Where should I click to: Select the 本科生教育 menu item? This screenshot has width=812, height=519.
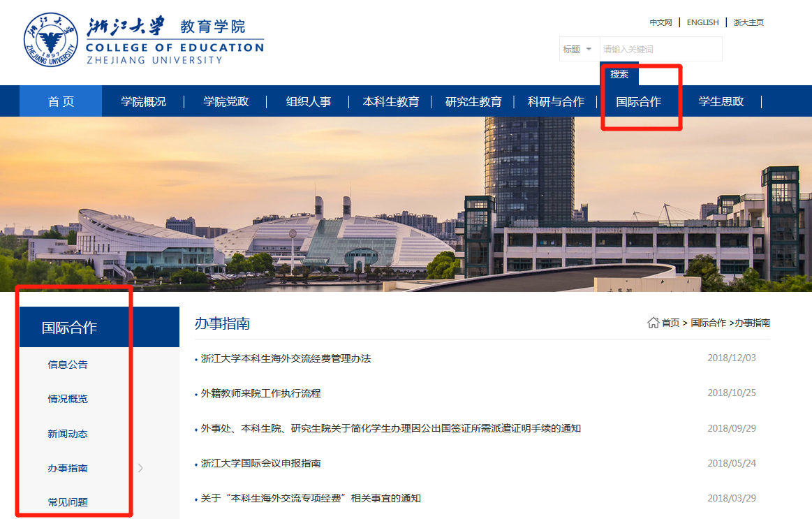[x=391, y=101]
